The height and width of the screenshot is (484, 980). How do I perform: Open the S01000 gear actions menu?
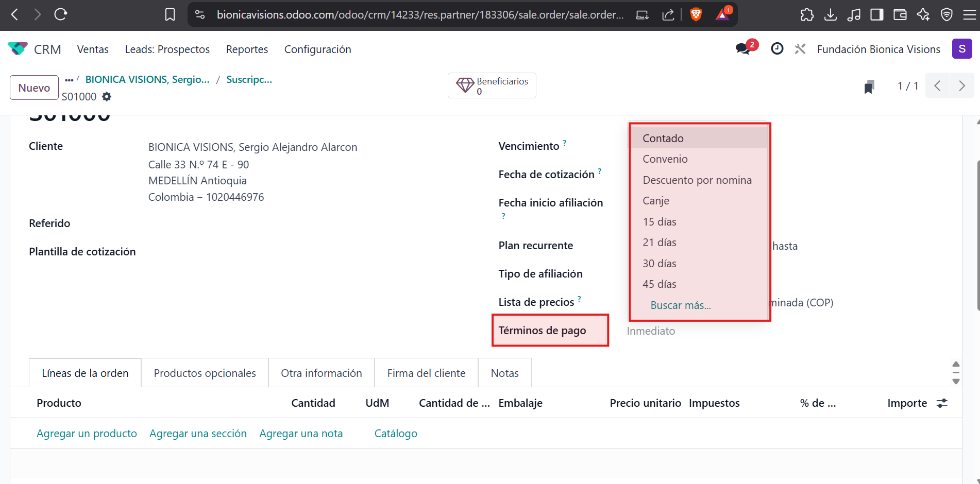pos(107,97)
